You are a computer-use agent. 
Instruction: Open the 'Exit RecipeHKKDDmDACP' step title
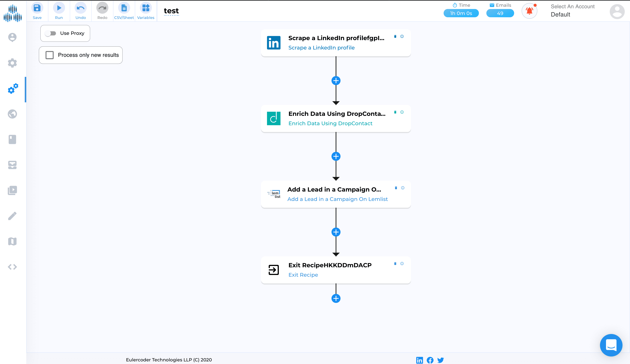tap(330, 265)
